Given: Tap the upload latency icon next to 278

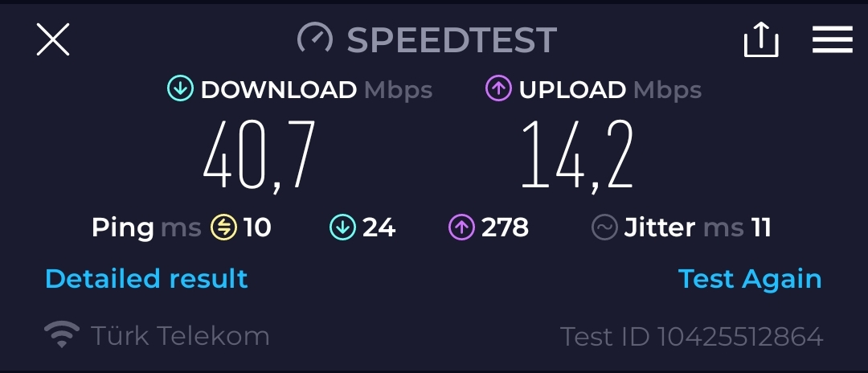Looking at the screenshot, I should (461, 227).
